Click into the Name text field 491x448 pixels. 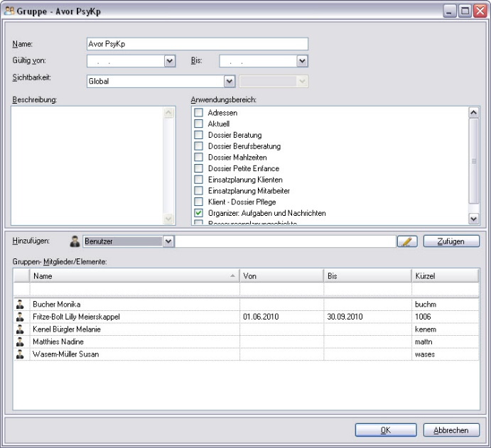pos(197,44)
